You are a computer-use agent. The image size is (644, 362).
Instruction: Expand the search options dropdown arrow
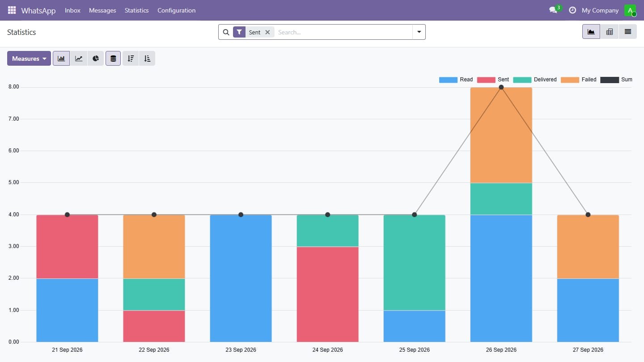(x=419, y=32)
